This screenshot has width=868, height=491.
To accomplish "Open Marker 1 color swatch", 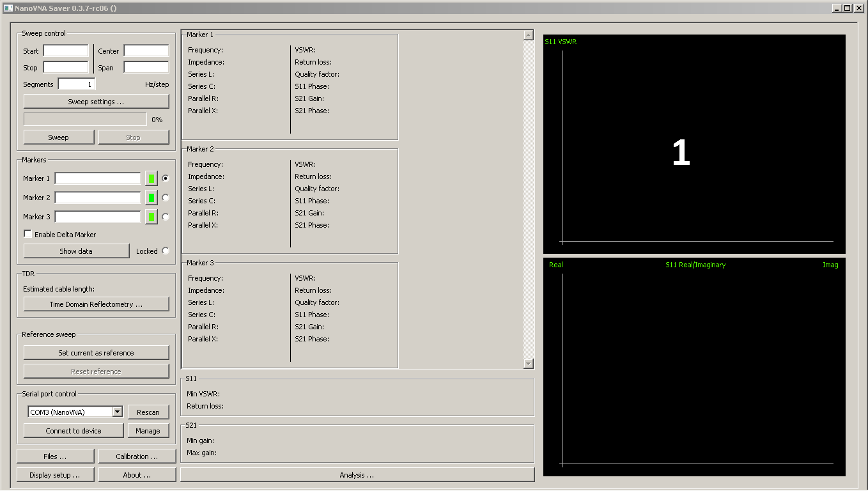I will pyautogui.click(x=151, y=178).
